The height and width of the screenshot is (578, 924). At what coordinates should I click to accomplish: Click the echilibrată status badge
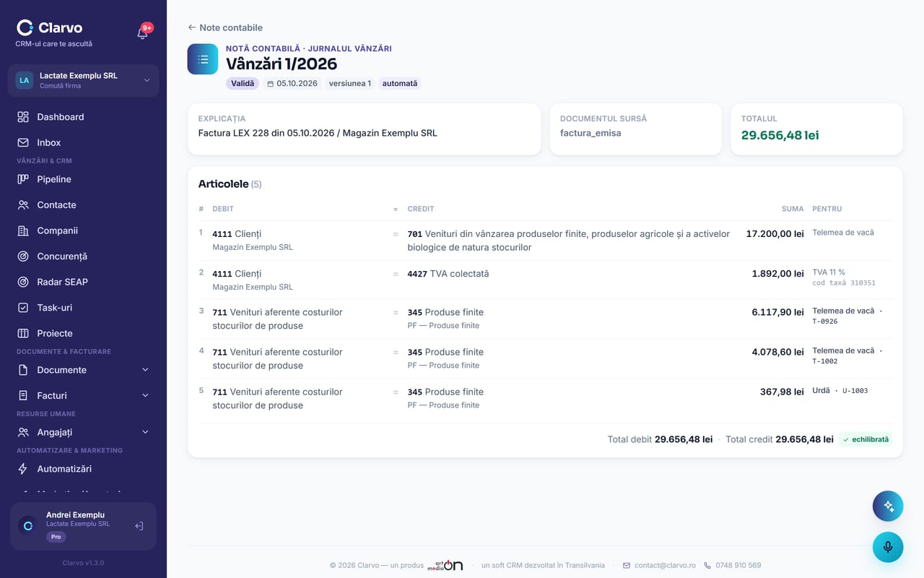click(866, 439)
